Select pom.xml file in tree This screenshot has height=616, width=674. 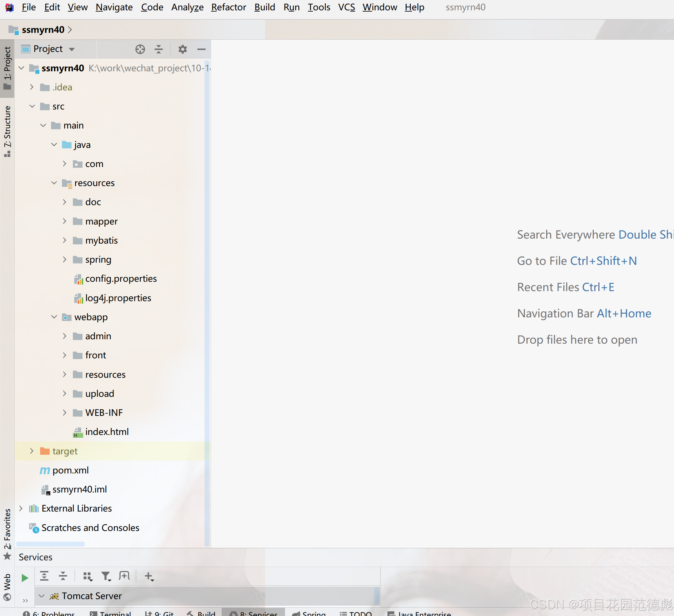click(71, 470)
